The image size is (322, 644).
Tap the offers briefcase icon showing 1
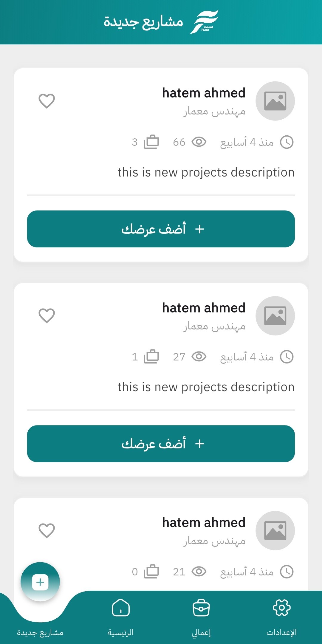151,357
